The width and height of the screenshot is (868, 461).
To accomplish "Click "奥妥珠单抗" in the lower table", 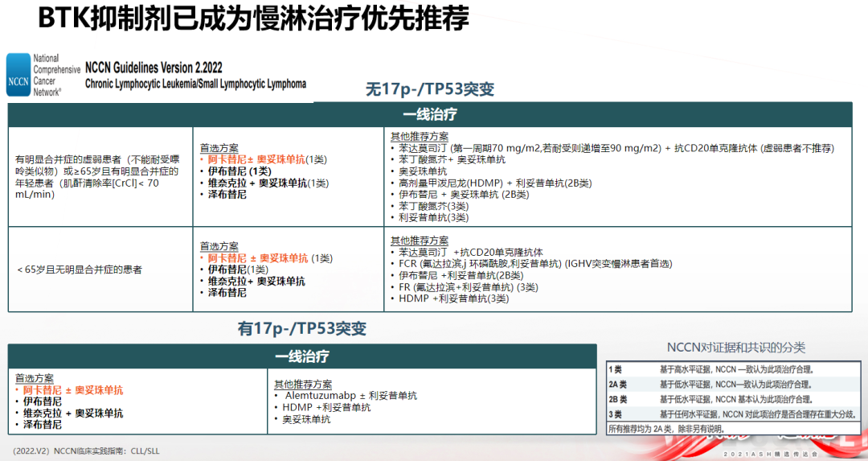I will click(x=307, y=419).
